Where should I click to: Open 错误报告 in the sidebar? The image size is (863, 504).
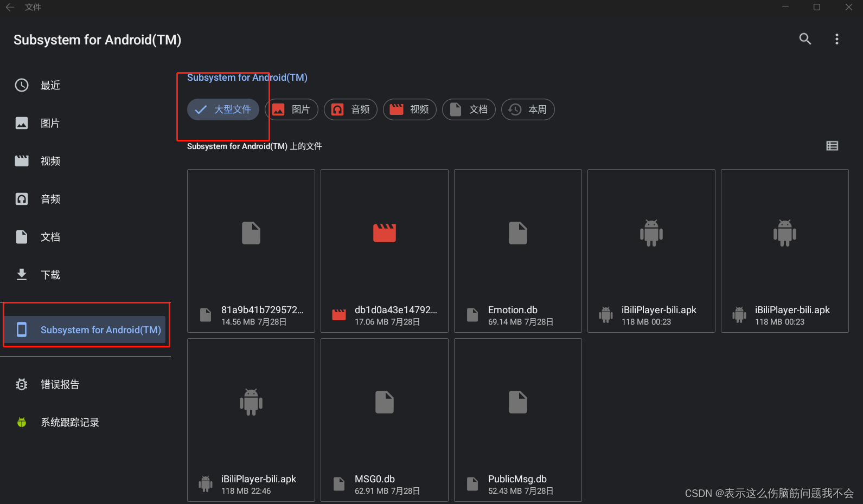point(87,384)
